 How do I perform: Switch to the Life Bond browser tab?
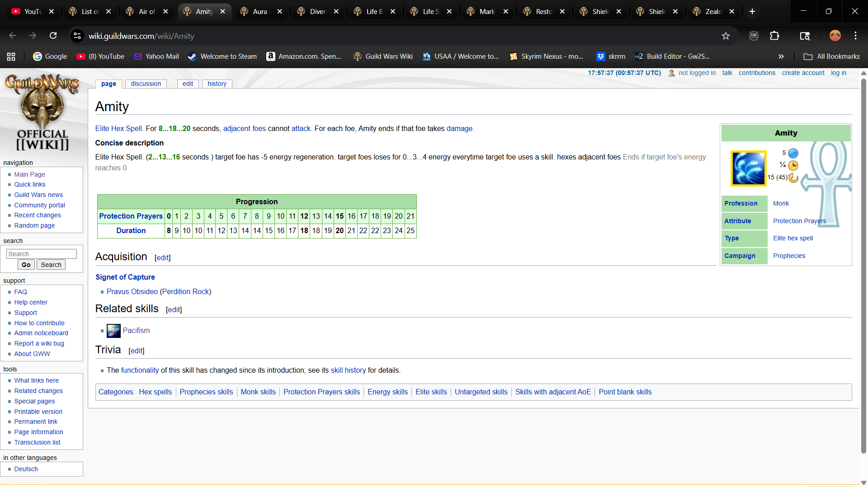coord(374,11)
